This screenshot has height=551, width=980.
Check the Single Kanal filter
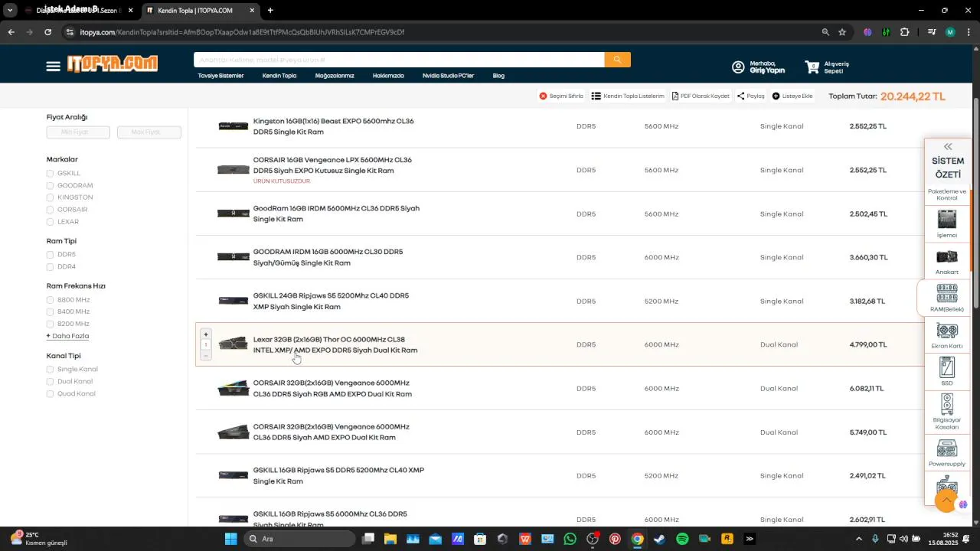coord(50,369)
